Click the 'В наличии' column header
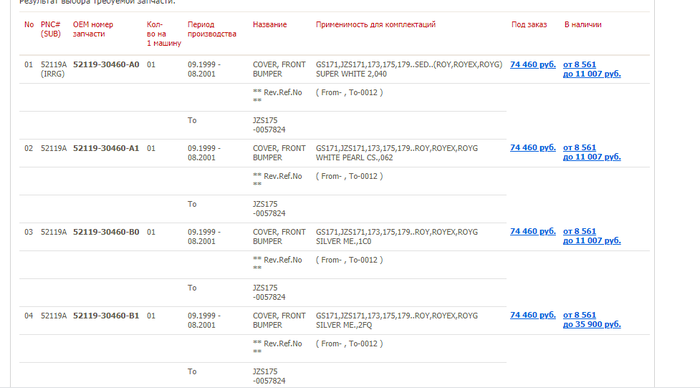This screenshot has width=700, height=390. (583, 25)
